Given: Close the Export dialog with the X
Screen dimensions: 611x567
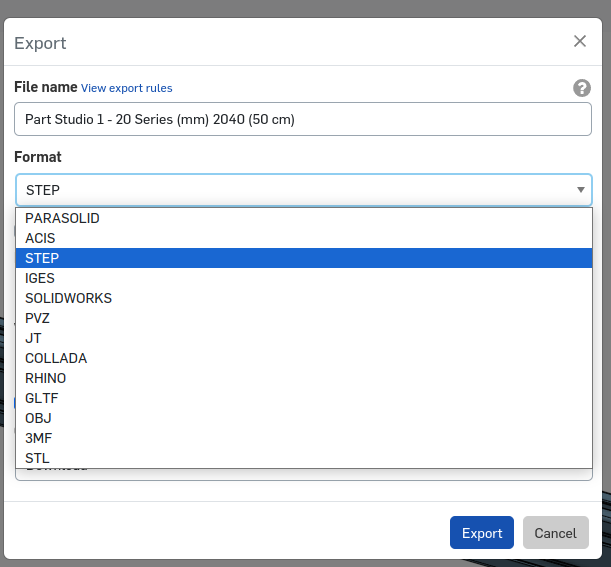Looking at the screenshot, I should pyautogui.click(x=579, y=41).
